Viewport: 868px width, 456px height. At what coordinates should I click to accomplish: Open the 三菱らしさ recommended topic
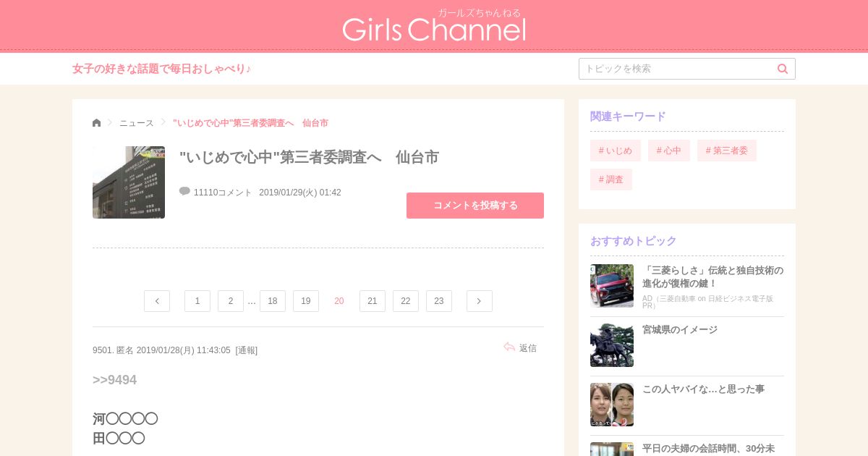712,276
